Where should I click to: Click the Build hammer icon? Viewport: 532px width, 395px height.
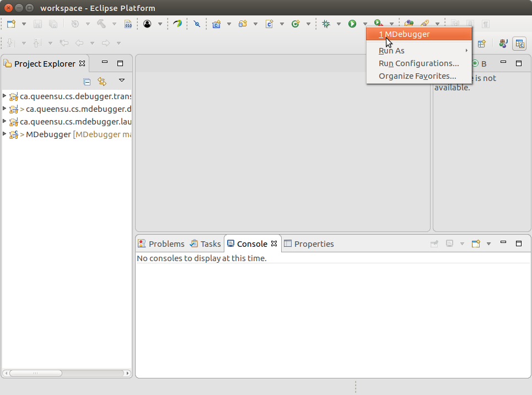(101, 24)
